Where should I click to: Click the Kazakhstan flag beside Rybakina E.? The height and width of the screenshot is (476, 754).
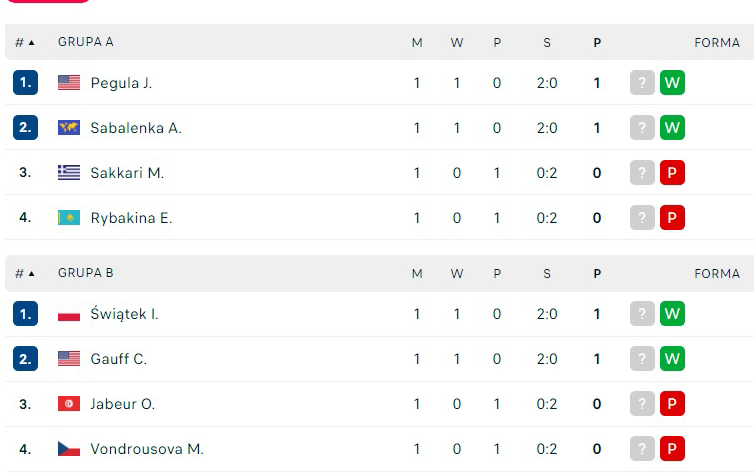click(x=69, y=218)
